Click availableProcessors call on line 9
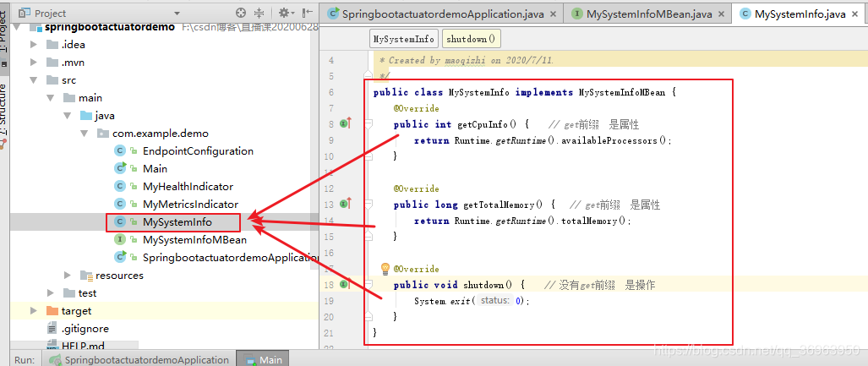Screen dimensions: 868x366 click(x=609, y=140)
